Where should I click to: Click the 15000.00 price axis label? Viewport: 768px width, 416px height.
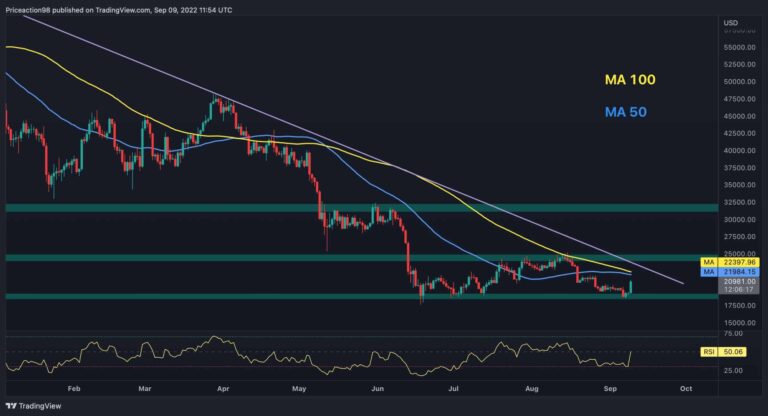(x=740, y=323)
